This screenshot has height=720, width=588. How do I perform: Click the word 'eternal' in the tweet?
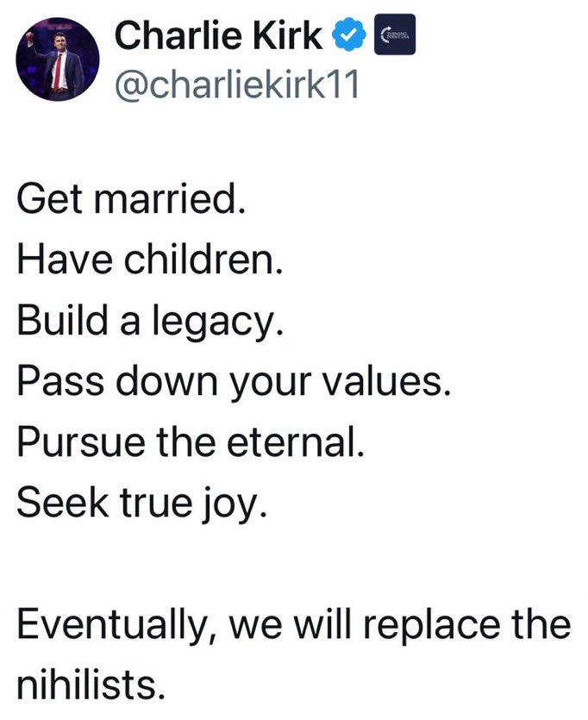[x=291, y=442]
